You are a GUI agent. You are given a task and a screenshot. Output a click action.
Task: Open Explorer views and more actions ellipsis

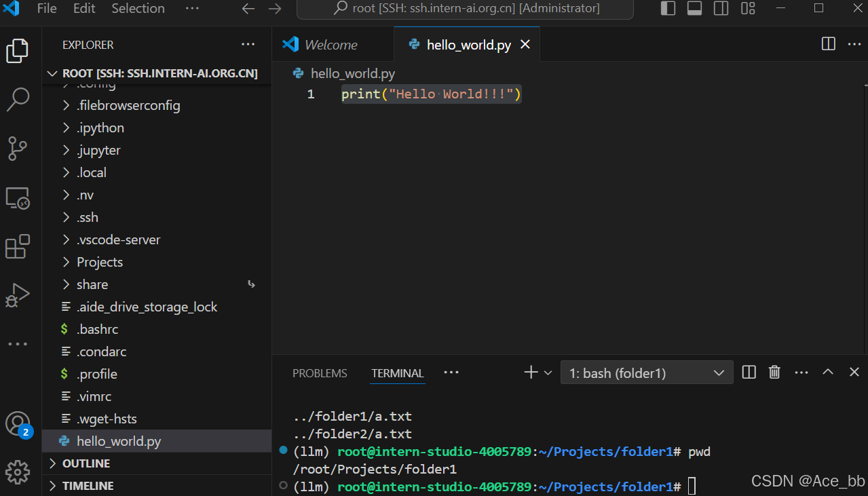[248, 45]
